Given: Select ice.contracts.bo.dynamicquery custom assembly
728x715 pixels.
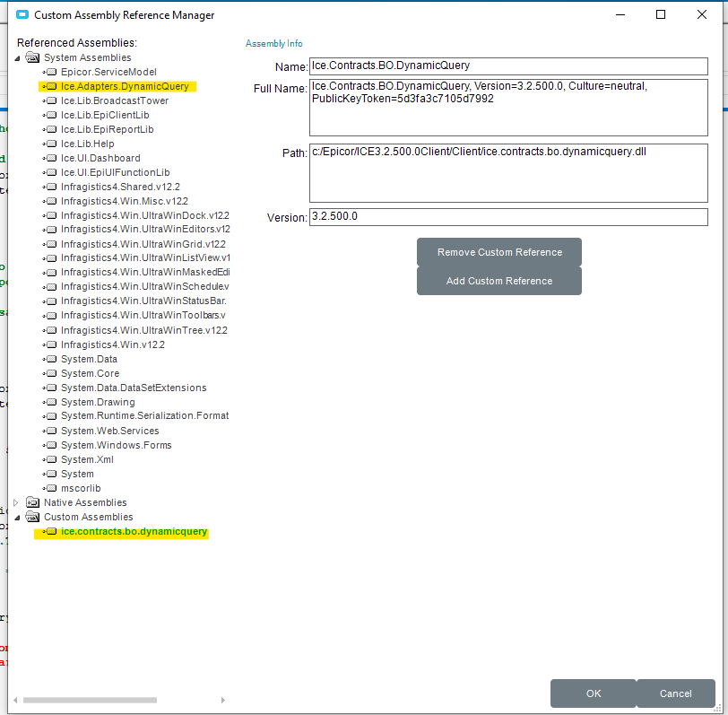Looking at the screenshot, I should pyautogui.click(x=134, y=531).
